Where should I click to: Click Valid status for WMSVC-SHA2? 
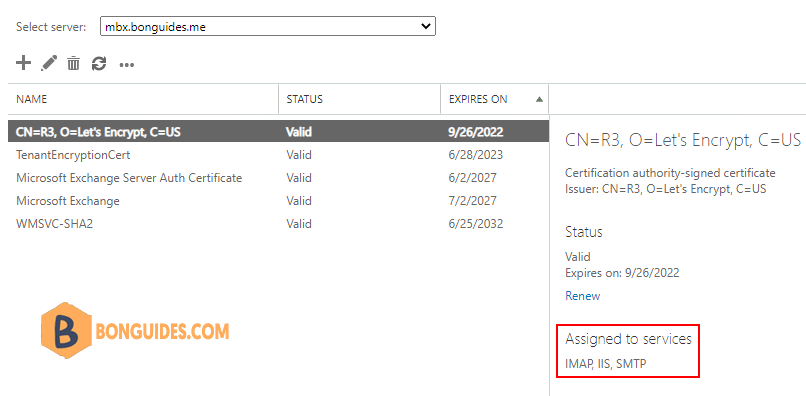click(x=299, y=224)
